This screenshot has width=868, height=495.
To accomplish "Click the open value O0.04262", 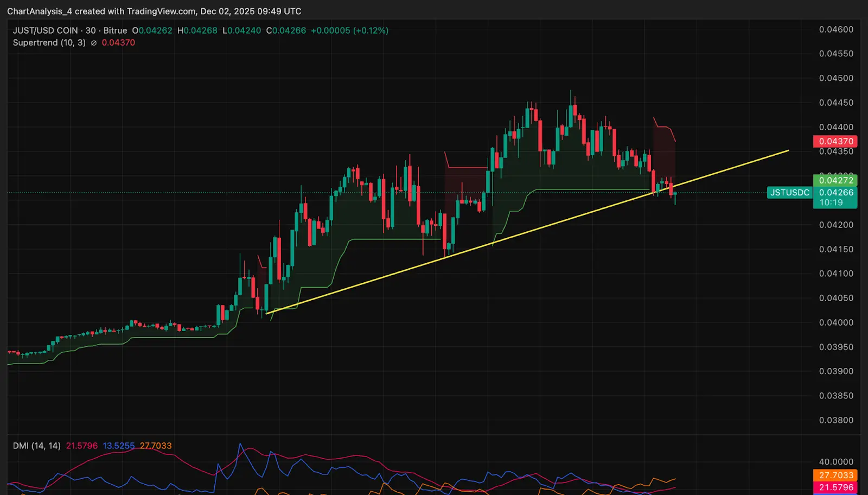I will [x=152, y=30].
